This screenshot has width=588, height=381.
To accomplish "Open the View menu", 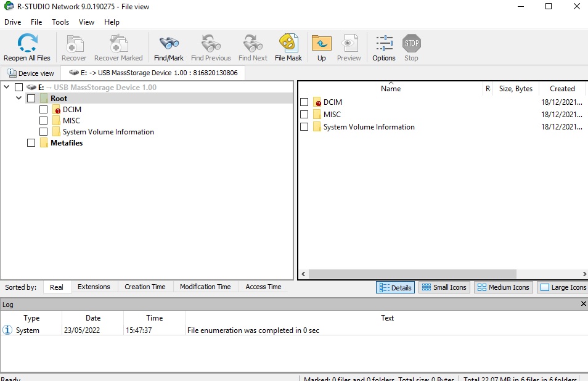I will 86,22.
